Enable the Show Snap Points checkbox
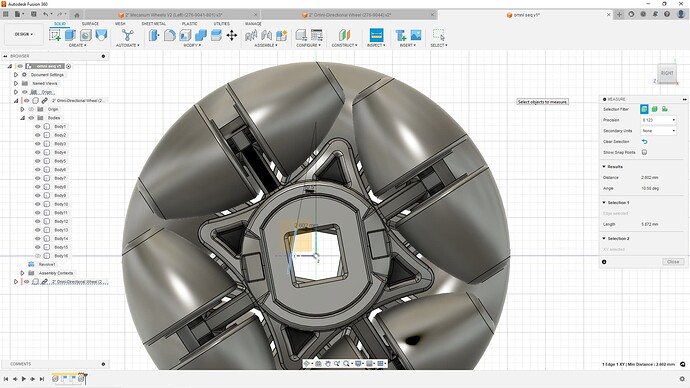 pos(644,152)
